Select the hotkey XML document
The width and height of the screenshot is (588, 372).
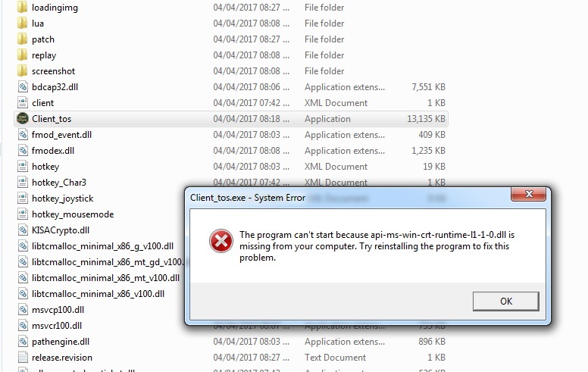45,167
